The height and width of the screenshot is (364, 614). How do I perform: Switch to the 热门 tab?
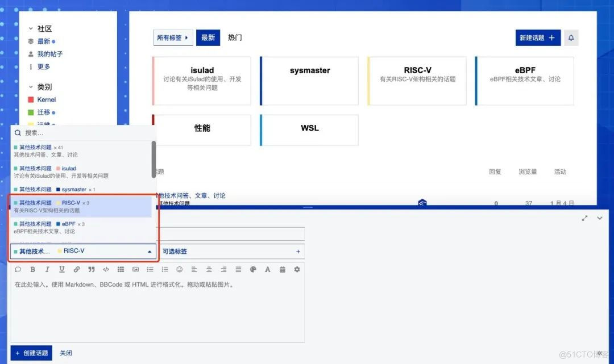[234, 37]
